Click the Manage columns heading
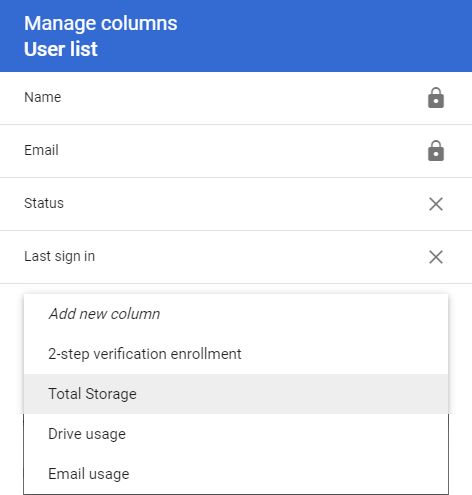The width and height of the screenshot is (472, 495). point(101,23)
